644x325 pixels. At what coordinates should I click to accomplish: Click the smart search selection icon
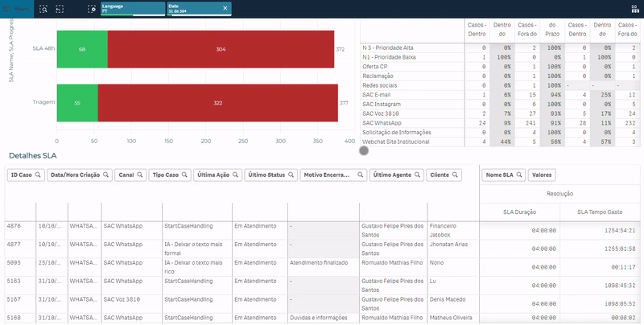[43, 8]
